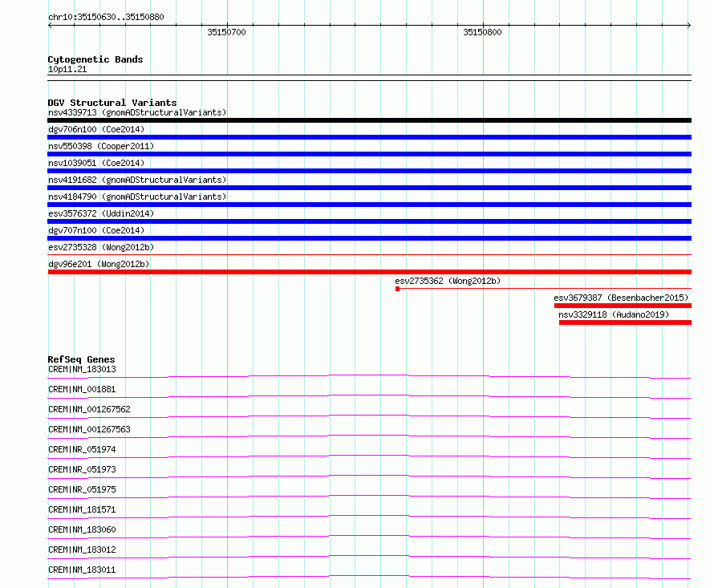Select the DGV Structural Variants track title
Image resolution: width=714 pixels, height=588 pixels.
pos(112,103)
